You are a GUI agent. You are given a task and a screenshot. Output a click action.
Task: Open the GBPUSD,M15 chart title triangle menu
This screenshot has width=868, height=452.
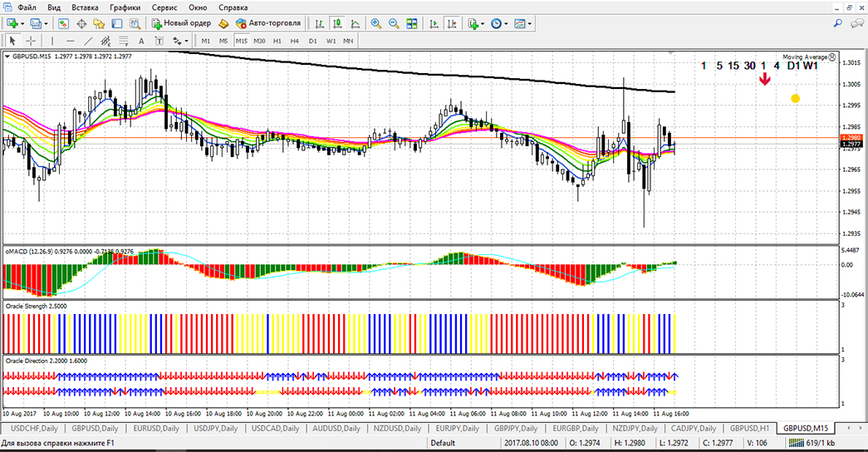7,56
